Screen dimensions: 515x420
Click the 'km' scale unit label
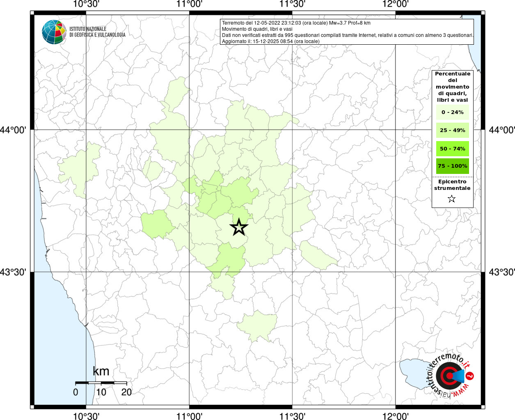click(x=101, y=371)
